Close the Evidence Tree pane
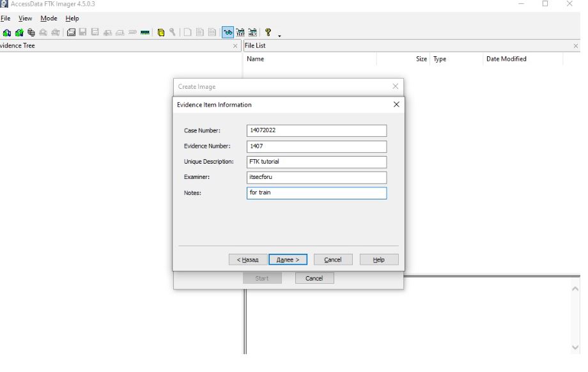The image size is (588, 372). point(235,46)
